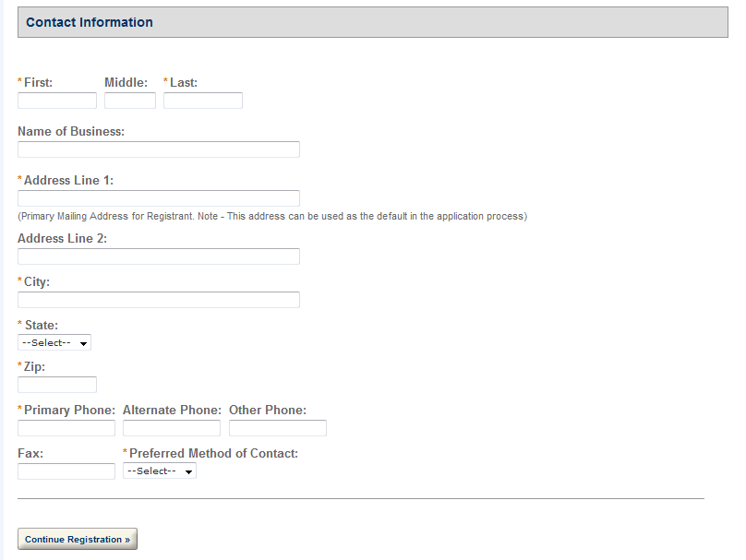This screenshot has height=560, width=746.
Task: Focus the Last name input field
Action: pos(202,101)
